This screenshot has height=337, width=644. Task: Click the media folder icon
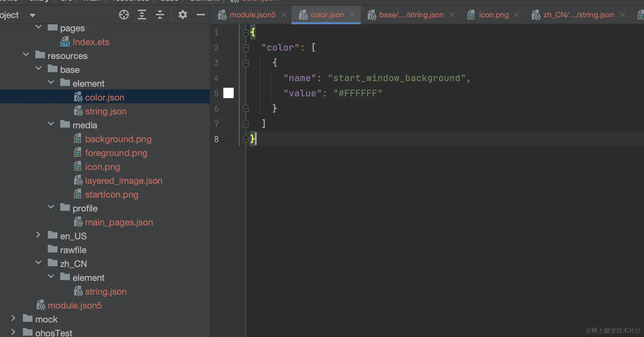[65, 124]
